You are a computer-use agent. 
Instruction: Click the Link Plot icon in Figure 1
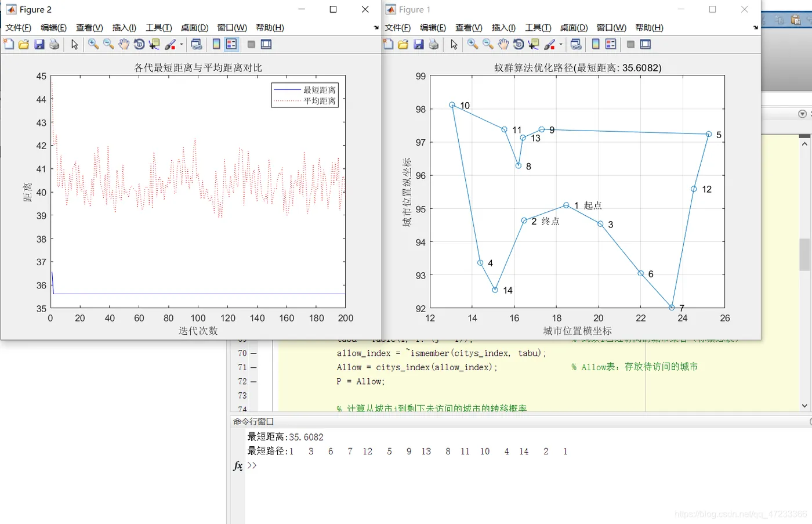(576, 44)
